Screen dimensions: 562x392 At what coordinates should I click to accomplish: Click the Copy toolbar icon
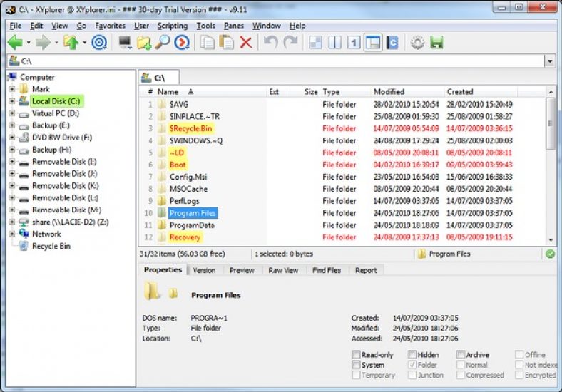208,43
